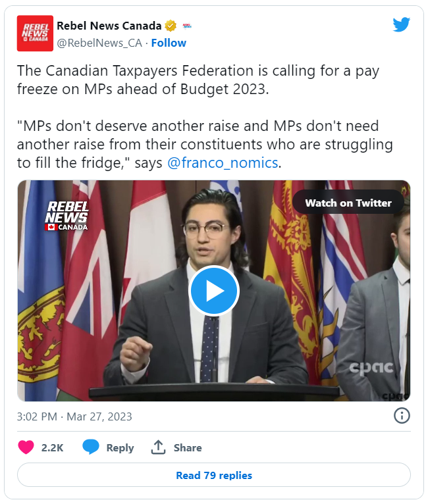
Task: Click the Rebel News watermark in the video
Action: pyautogui.click(x=67, y=216)
